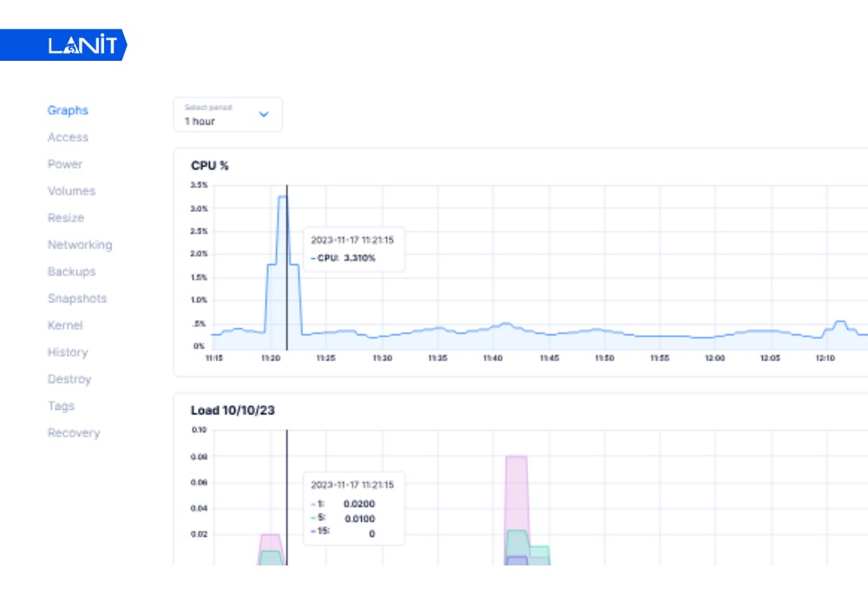Image resolution: width=868 pixels, height=608 pixels.
Task: Click the LANIT logo
Action: click(82, 45)
